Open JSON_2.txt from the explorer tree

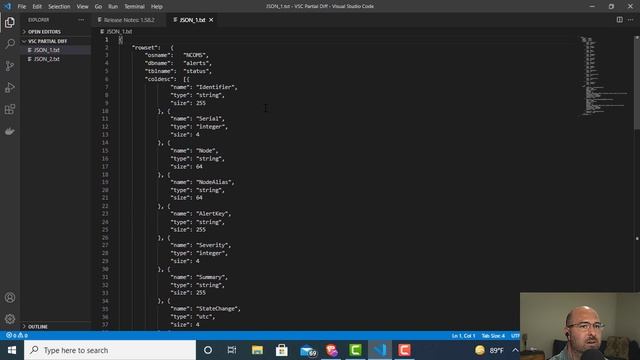[x=47, y=59]
